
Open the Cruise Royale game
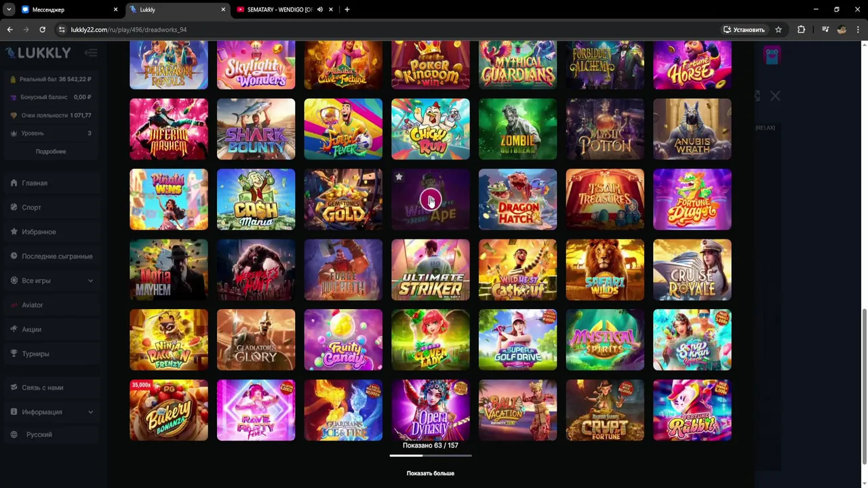692,270
